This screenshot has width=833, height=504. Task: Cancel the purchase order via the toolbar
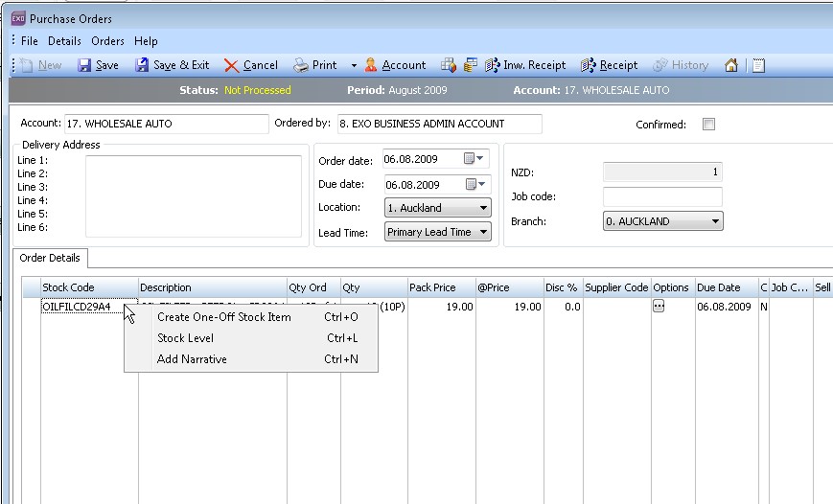(x=251, y=65)
